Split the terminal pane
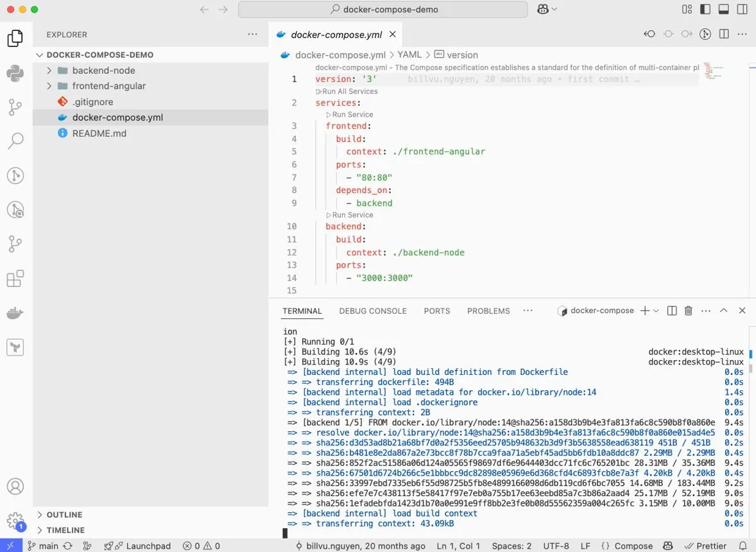Viewport: 756px width, 552px height. [x=672, y=311]
